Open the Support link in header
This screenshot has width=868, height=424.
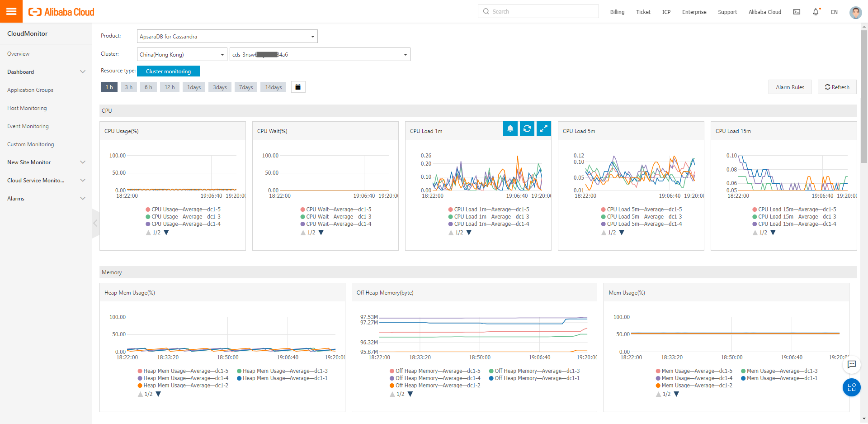coord(727,12)
